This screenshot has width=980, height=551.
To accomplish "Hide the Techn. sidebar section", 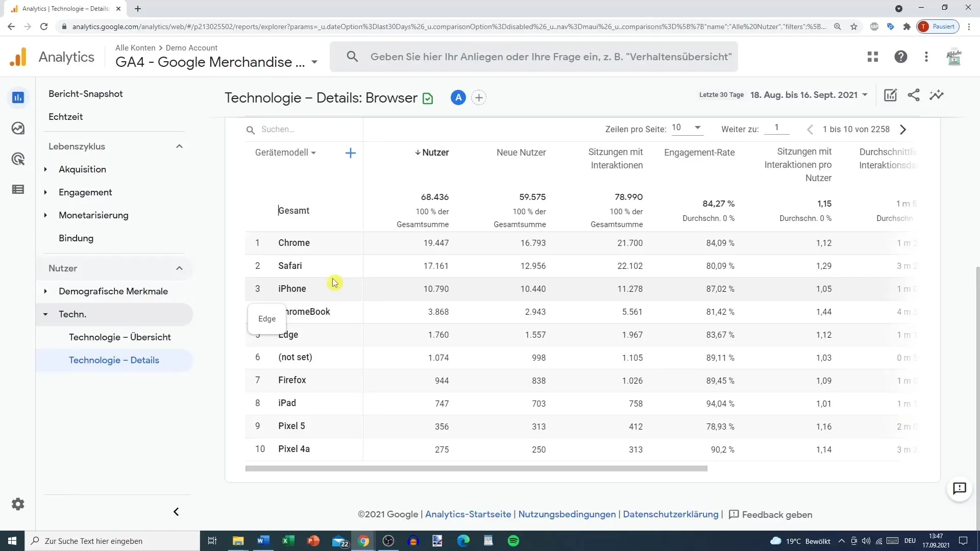I will 45,314.
